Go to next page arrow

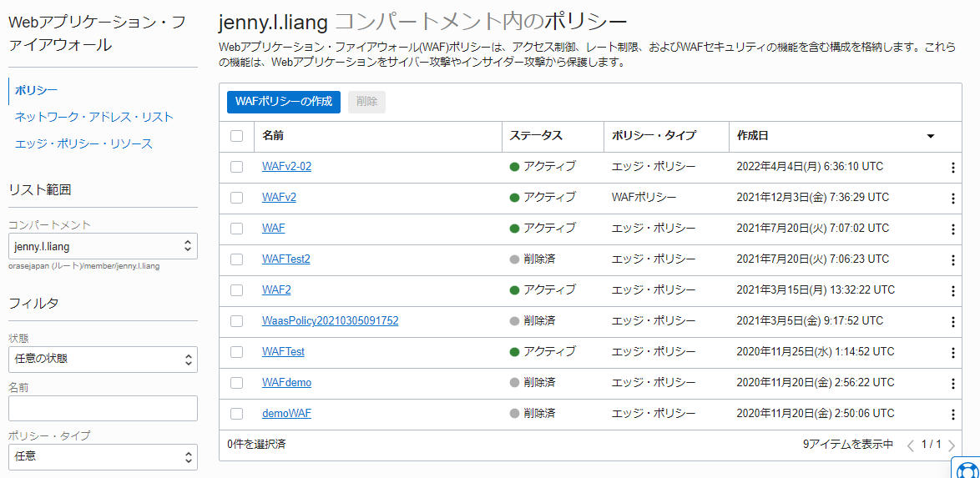tap(951, 445)
